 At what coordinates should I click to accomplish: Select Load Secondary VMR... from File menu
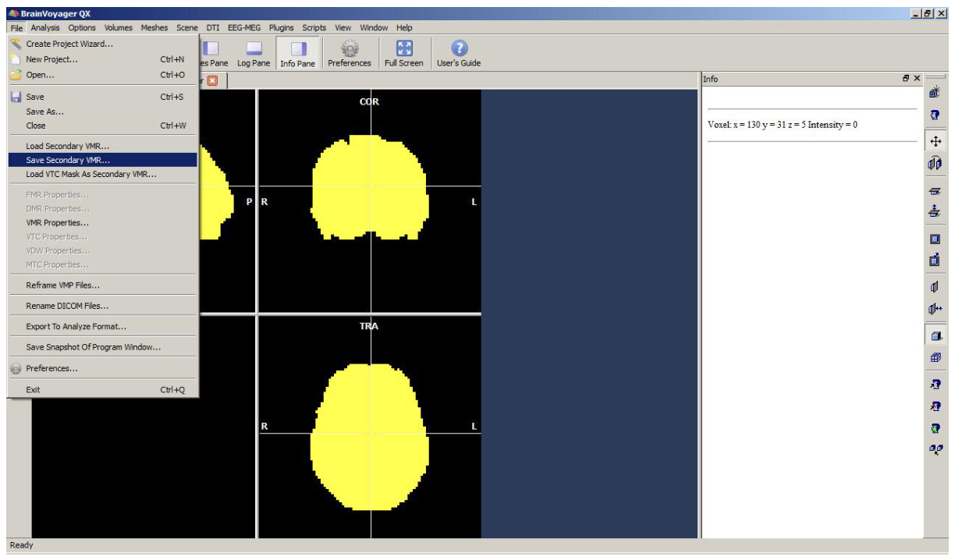[x=68, y=146]
